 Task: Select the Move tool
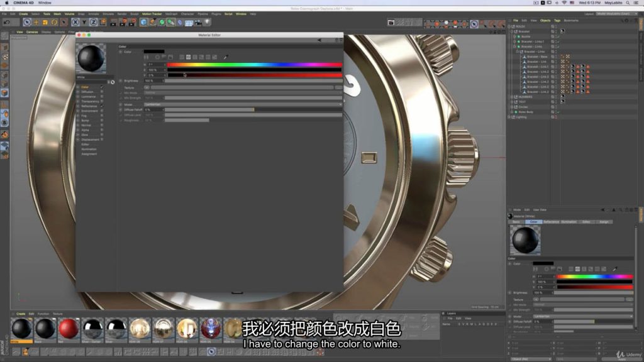(36, 23)
